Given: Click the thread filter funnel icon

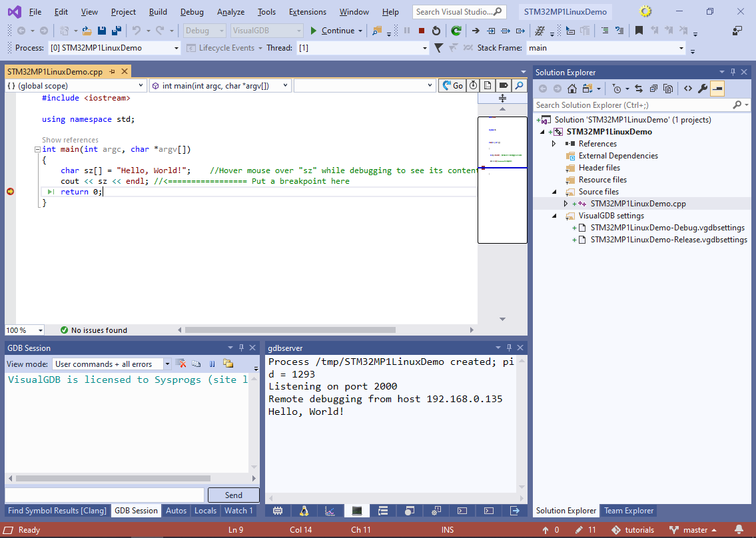Looking at the screenshot, I should pos(438,48).
